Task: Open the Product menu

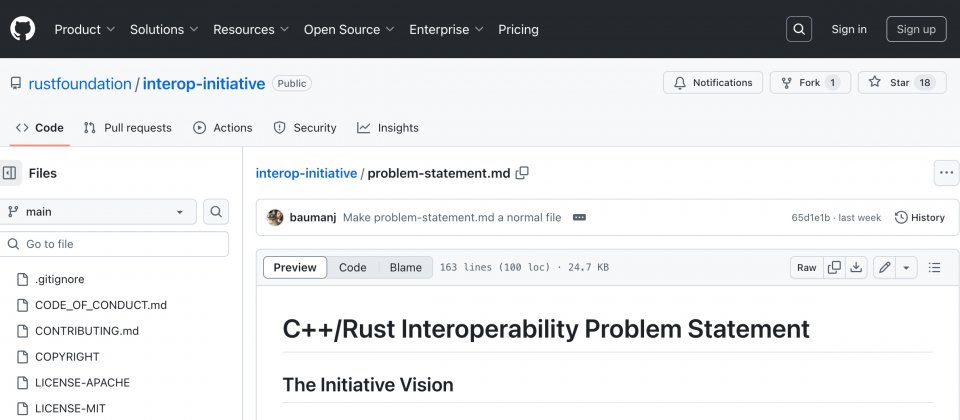Action: pos(84,29)
